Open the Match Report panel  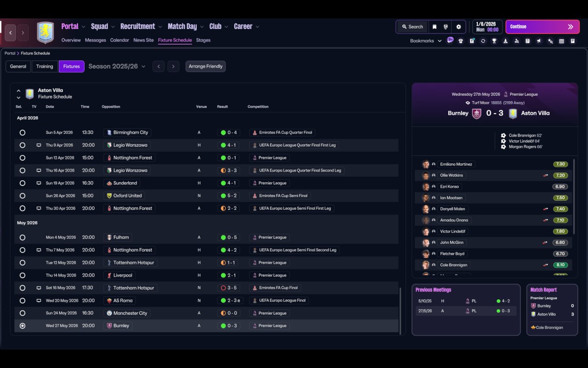(552, 310)
